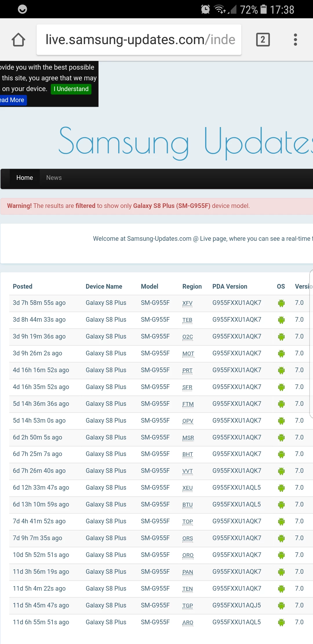Viewport: 313px width, 644px height.
Task: Click the SFR region code
Action: click(187, 387)
